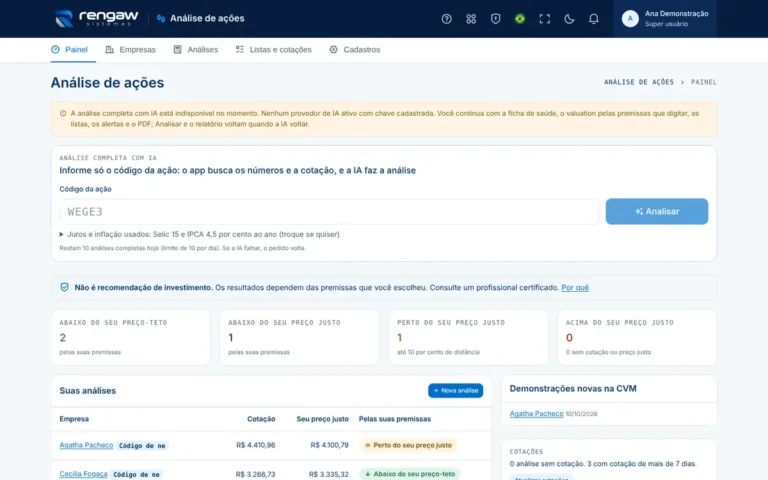Open the Empresas tab
This screenshot has height=480, width=768.
click(130, 49)
